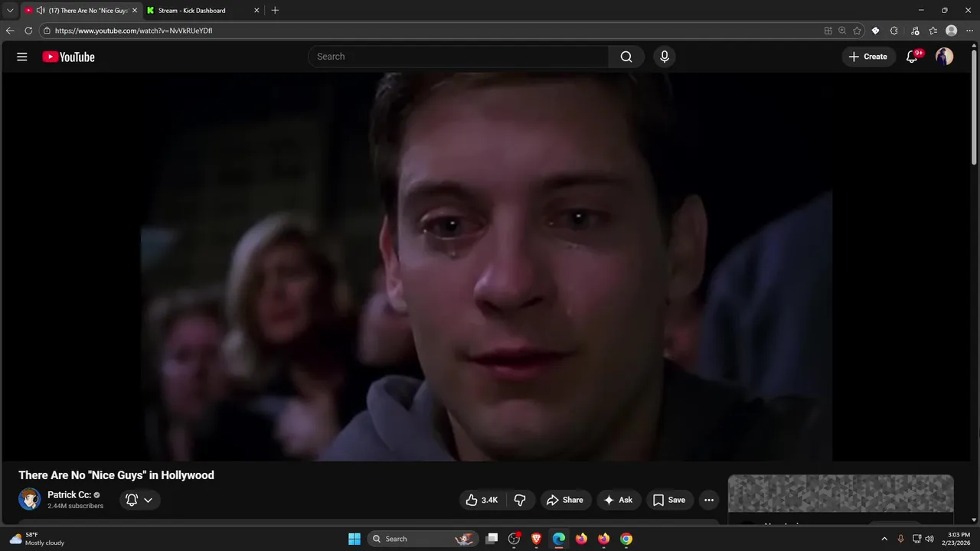Image resolution: width=980 pixels, height=551 pixels.
Task: Like the video with 3.4K likes
Action: [x=482, y=500]
